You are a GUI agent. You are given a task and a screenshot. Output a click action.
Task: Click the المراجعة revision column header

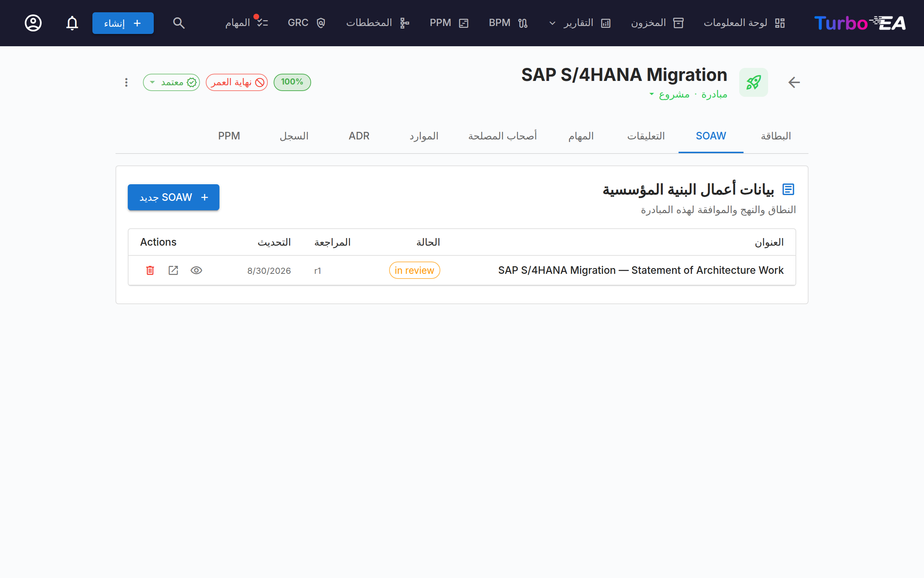(x=332, y=242)
